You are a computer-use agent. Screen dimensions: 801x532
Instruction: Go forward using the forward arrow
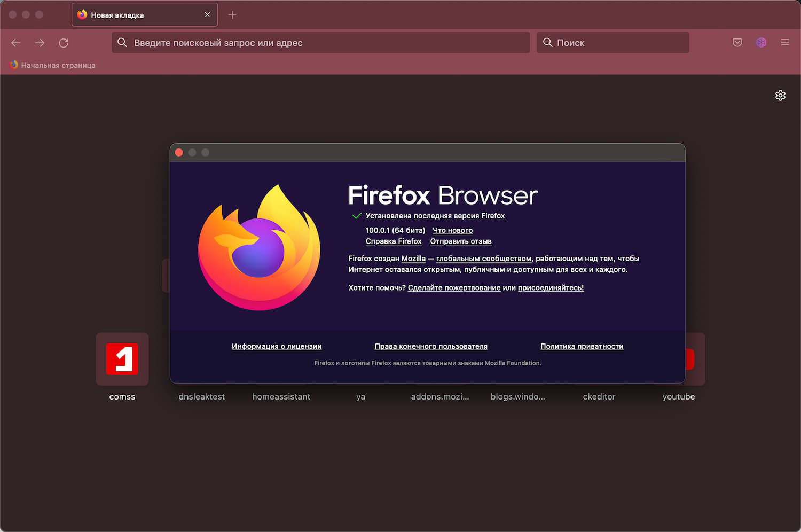point(40,43)
